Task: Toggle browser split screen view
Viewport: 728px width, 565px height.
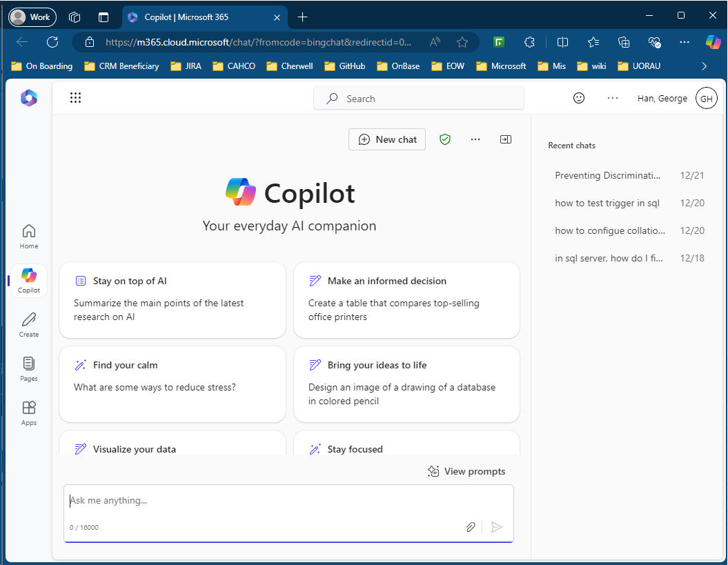Action: point(562,42)
